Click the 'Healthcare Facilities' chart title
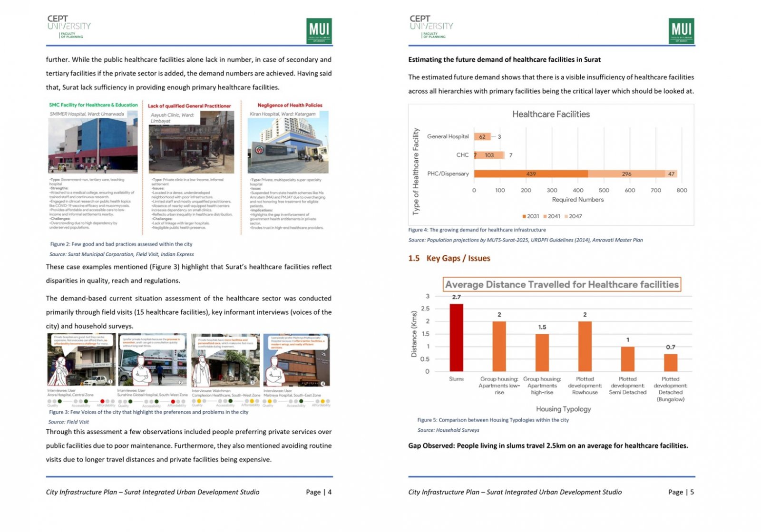The height and width of the screenshot is (532, 761). (551, 114)
